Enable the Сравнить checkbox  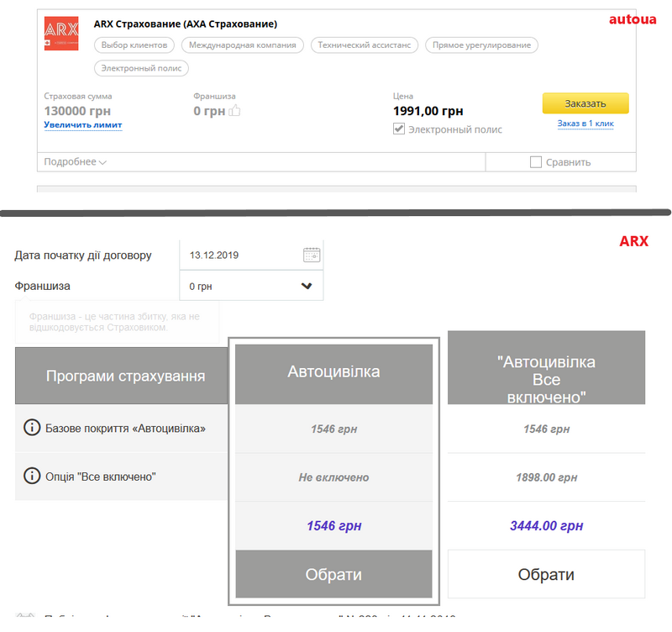pos(536,162)
